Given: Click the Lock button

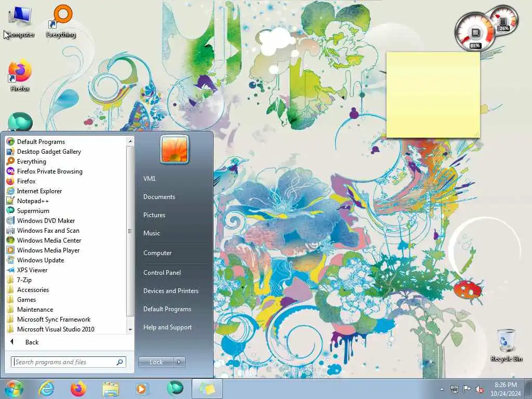Looking at the screenshot, I should click(x=156, y=362).
